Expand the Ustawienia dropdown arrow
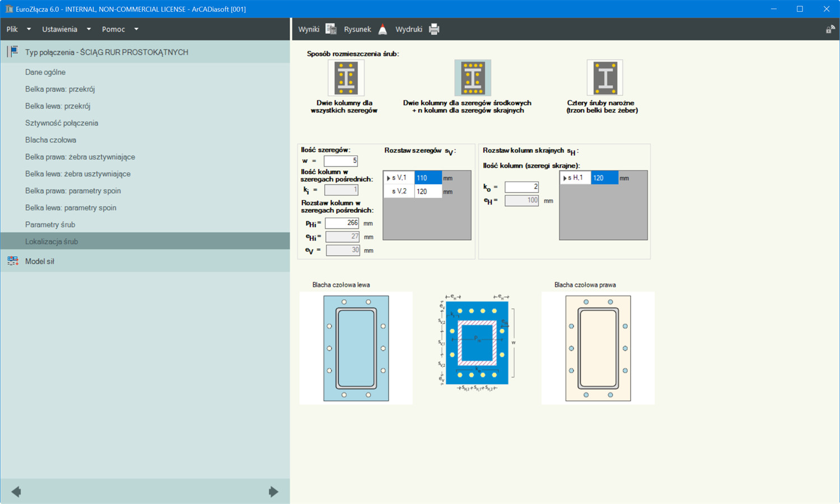 [x=88, y=29]
